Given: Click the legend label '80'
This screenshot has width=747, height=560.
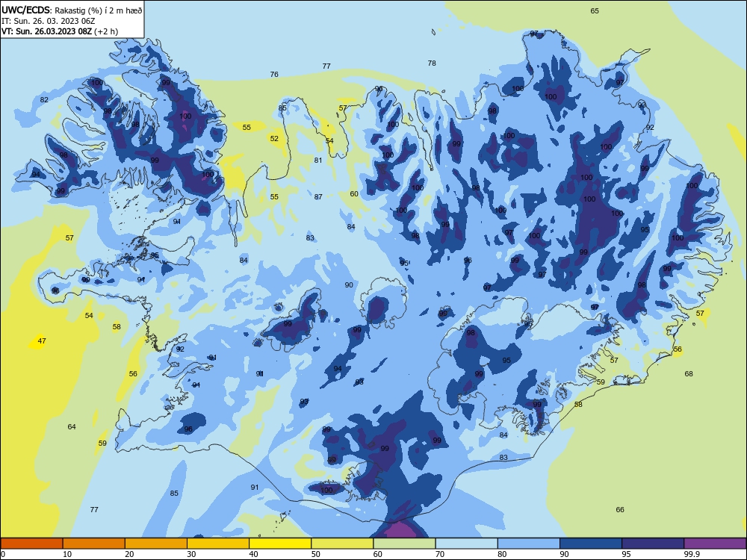Looking at the screenshot, I should 502,554.
